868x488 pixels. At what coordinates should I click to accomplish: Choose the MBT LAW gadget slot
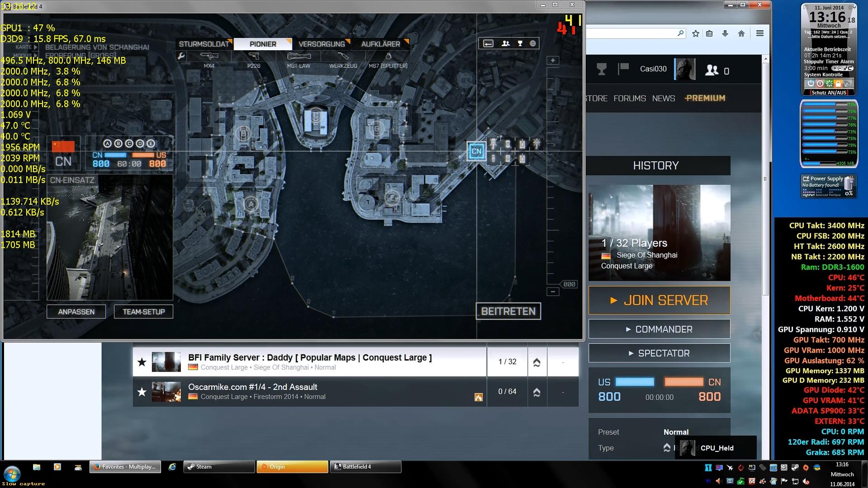click(299, 60)
